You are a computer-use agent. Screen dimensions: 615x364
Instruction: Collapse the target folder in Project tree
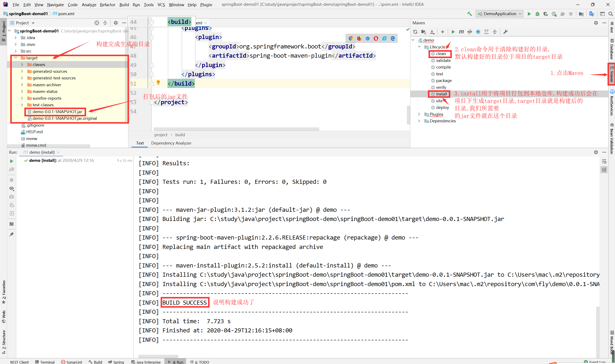click(16, 58)
